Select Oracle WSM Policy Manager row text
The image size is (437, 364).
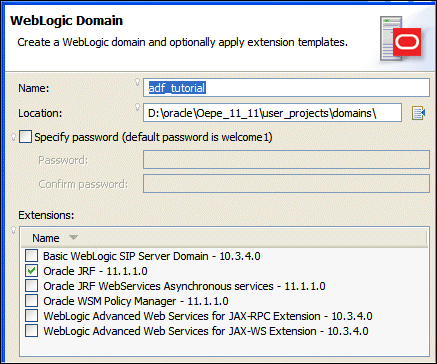point(136,301)
